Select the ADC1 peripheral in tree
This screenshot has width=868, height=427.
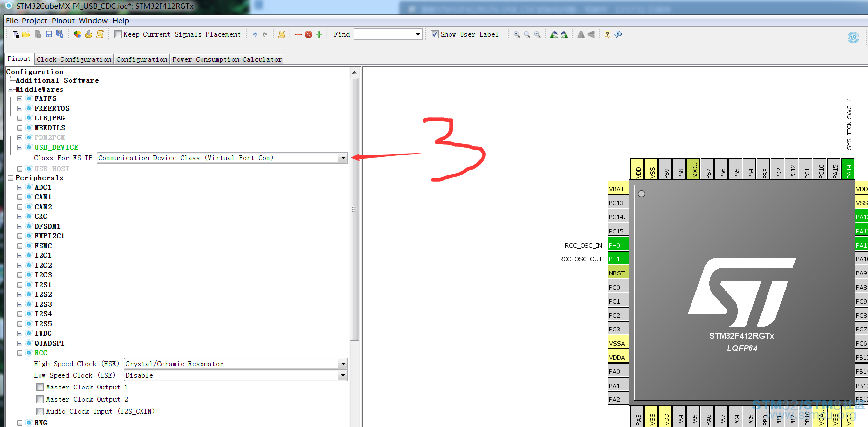(x=43, y=187)
